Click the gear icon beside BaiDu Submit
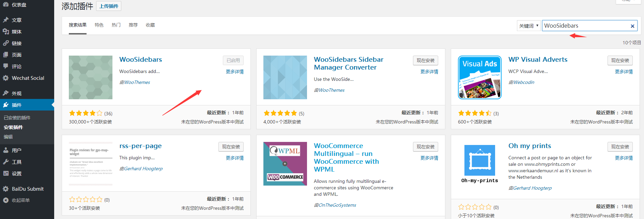 tap(6, 189)
